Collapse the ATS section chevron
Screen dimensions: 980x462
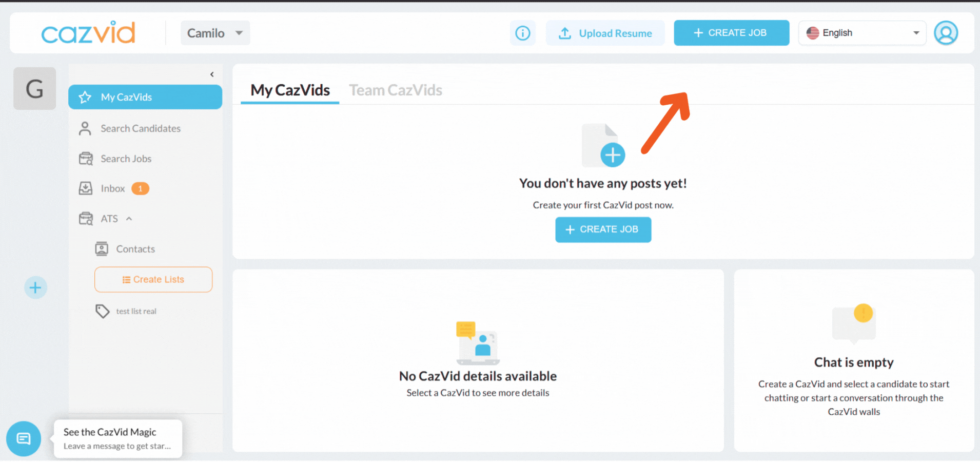coord(129,219)
